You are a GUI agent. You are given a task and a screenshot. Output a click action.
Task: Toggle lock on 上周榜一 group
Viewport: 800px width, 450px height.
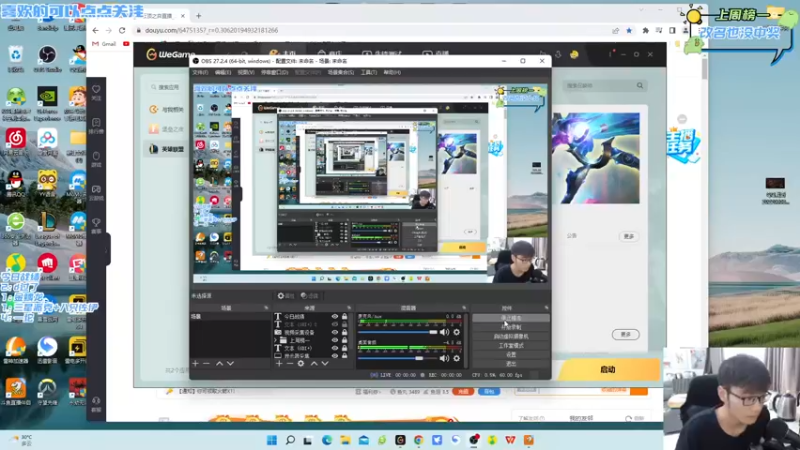pos(344,340)
